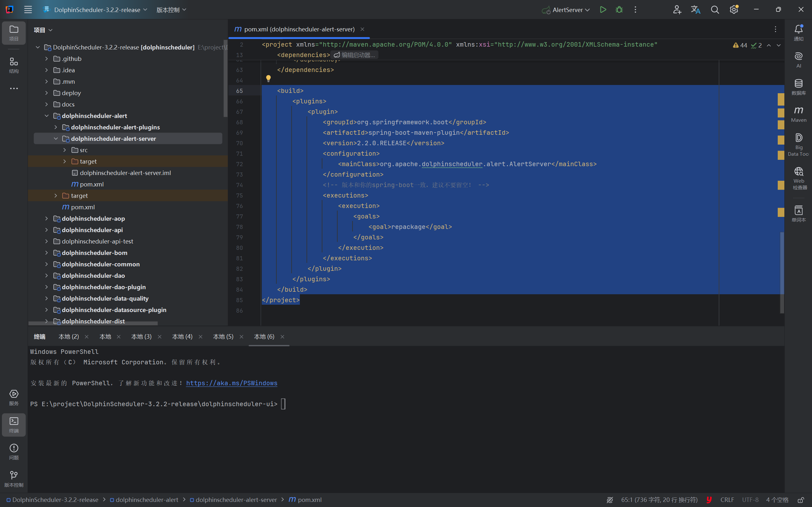Click the CRLF line separator indicator
Image resolution: width=812 pixels, height=507 pixels.
coord(727,500)
